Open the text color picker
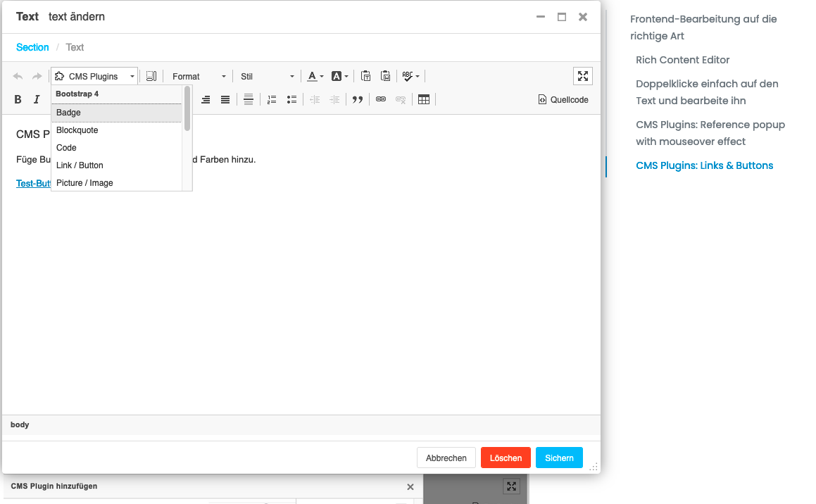This screenshot has width=816, height=504. (315, 76)
